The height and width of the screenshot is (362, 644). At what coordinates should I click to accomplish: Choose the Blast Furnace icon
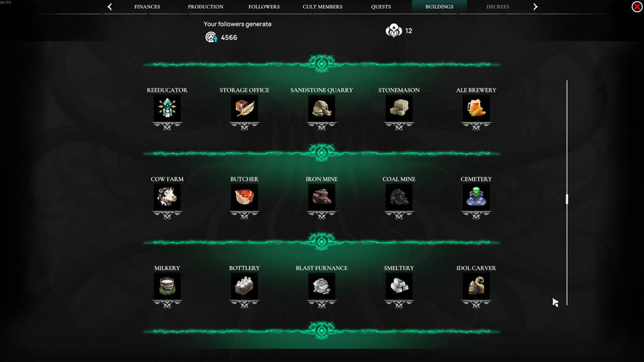(321, 286)
